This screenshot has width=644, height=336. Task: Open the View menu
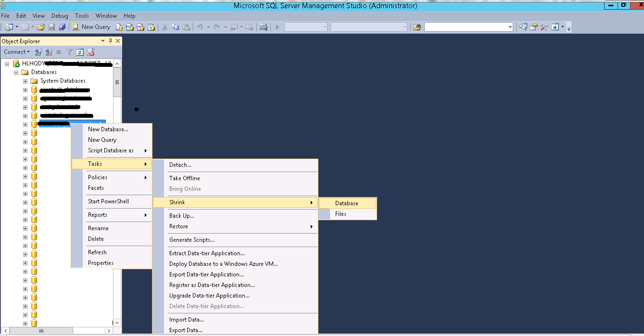coord(39,16)
